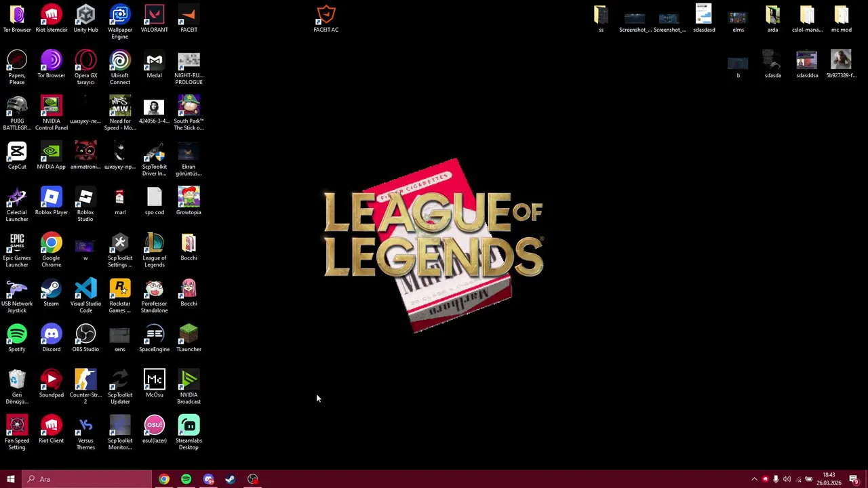Select Google Chrome desktop shortcut
868x488 pixels.
[52, 250]
